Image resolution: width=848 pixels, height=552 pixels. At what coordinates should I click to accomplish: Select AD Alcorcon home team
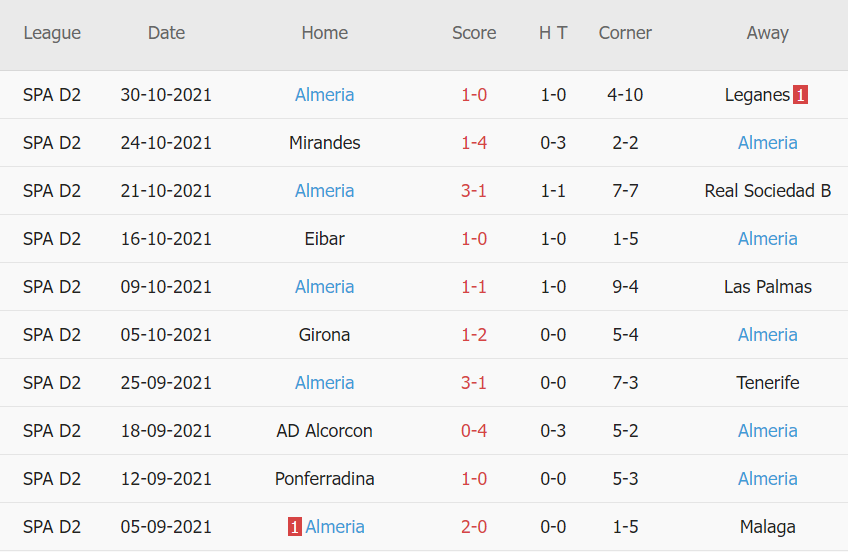[324, 431]
